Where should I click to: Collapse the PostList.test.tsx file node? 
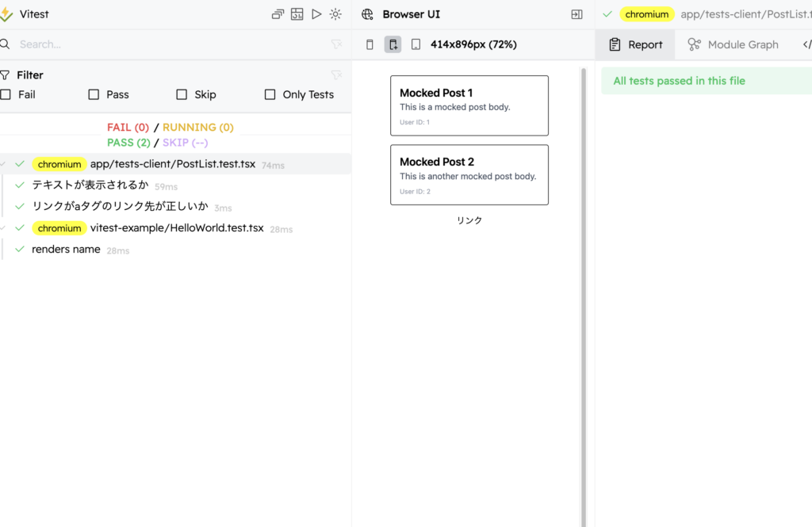pyautogui.click(x=4, y=164)
